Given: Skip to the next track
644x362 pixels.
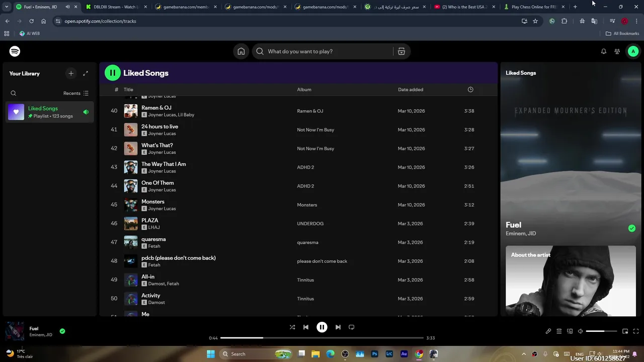Looking at the screenshot, I should 338,327.
